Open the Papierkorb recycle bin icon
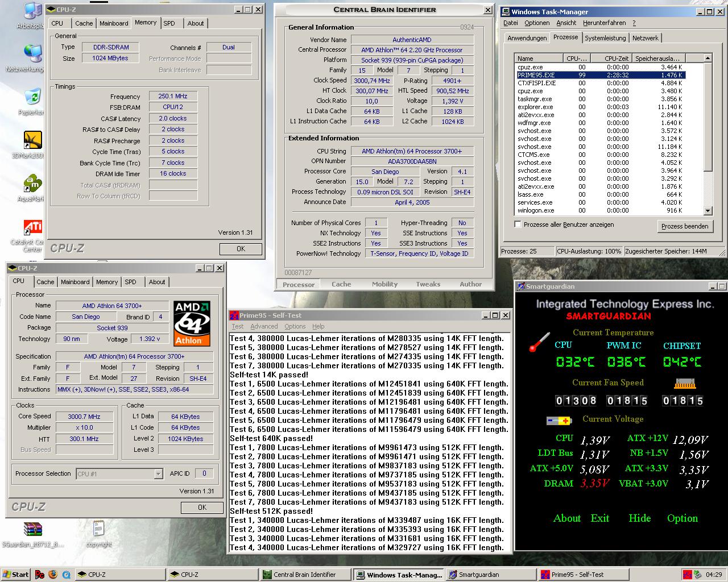 pyautogui.click(x=33, y=97)
